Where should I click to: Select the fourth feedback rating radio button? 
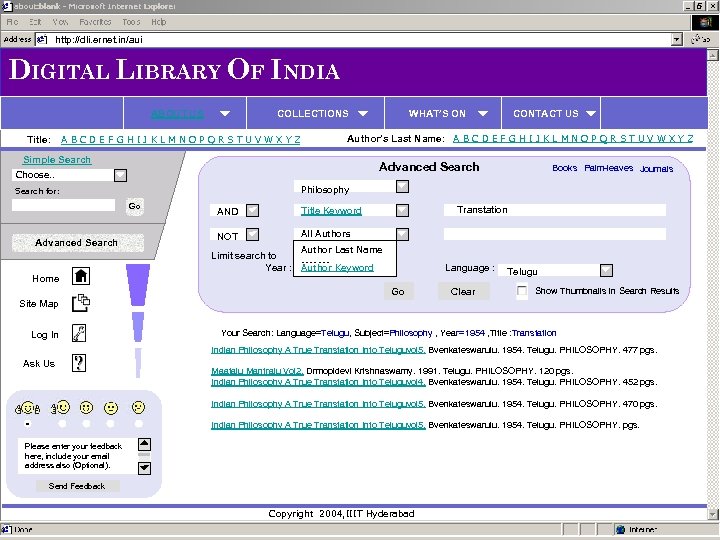pos(110,423)
